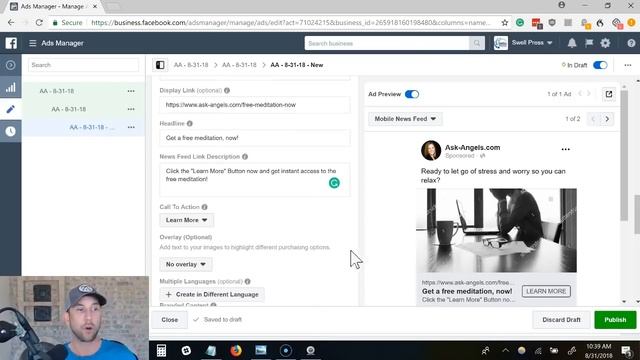Click the Headline input field

pos(255,138)
